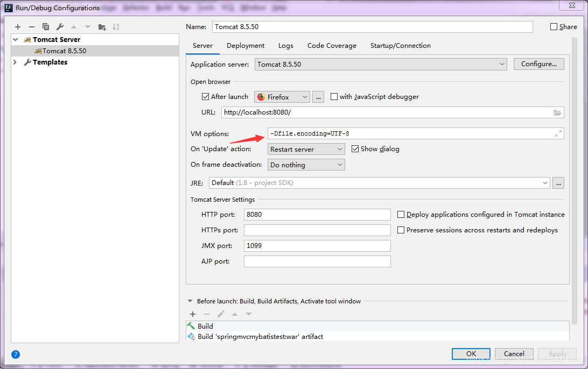Move the configuration up in the list toolbar
This screenshot has width=588, height=369.
[74, 26]
